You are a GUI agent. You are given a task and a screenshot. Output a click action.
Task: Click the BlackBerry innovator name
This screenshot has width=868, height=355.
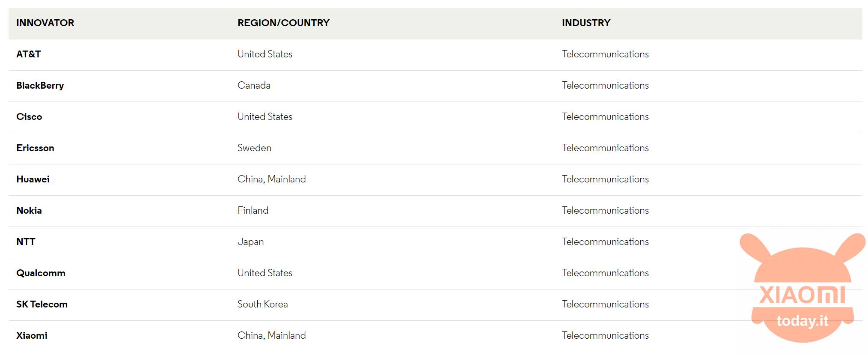click(40, 86)
